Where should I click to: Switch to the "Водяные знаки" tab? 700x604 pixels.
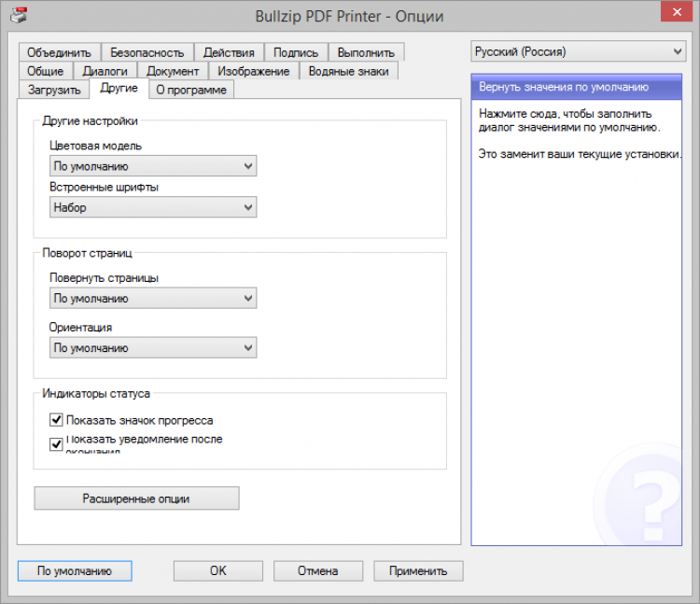tap(349, 71)
